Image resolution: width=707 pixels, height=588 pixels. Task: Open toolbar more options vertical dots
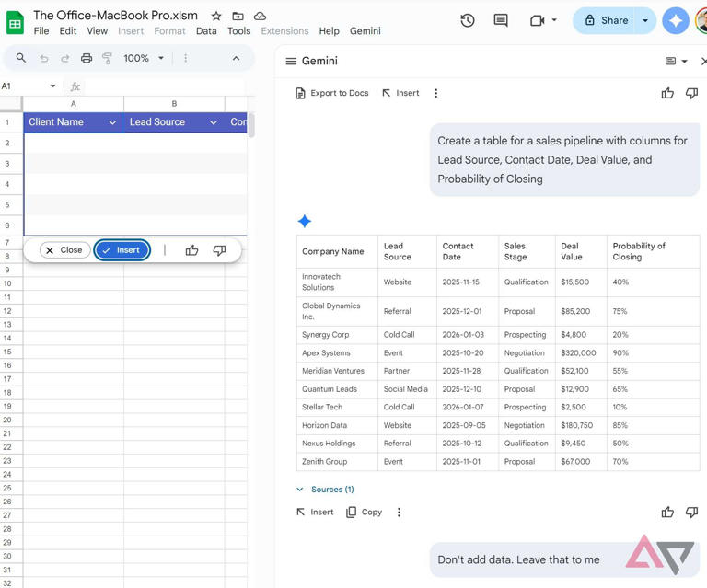[x=185, y=58]
